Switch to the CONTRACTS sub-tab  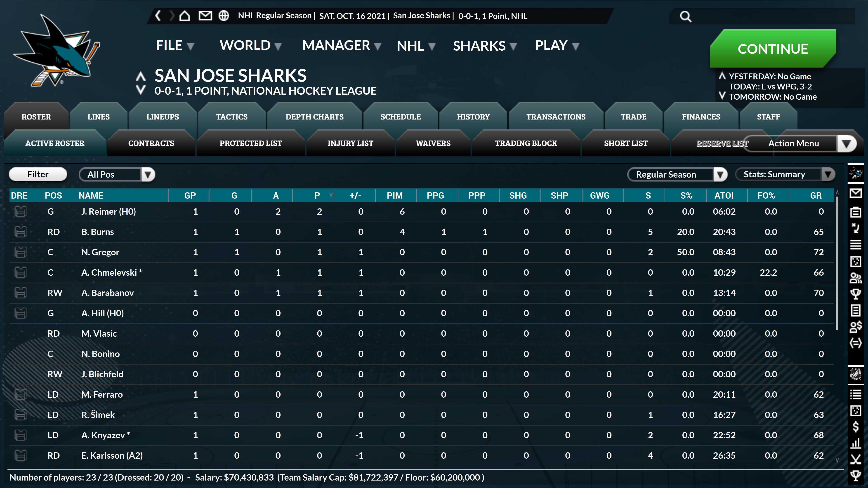coord(151,143)
